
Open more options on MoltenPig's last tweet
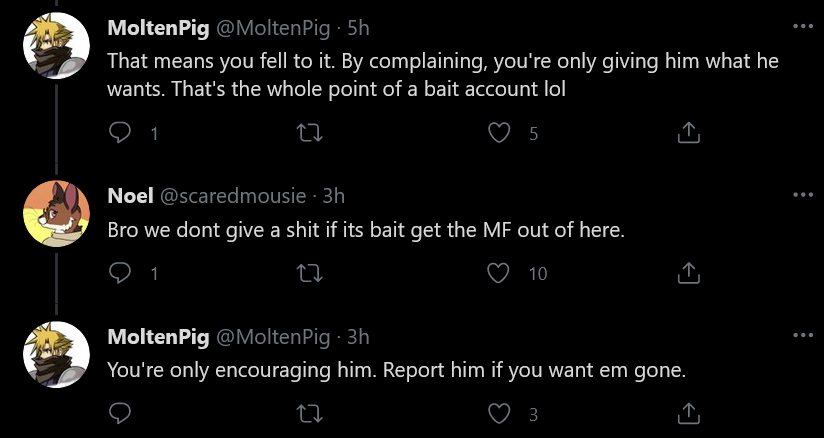[x=802, y=335]
